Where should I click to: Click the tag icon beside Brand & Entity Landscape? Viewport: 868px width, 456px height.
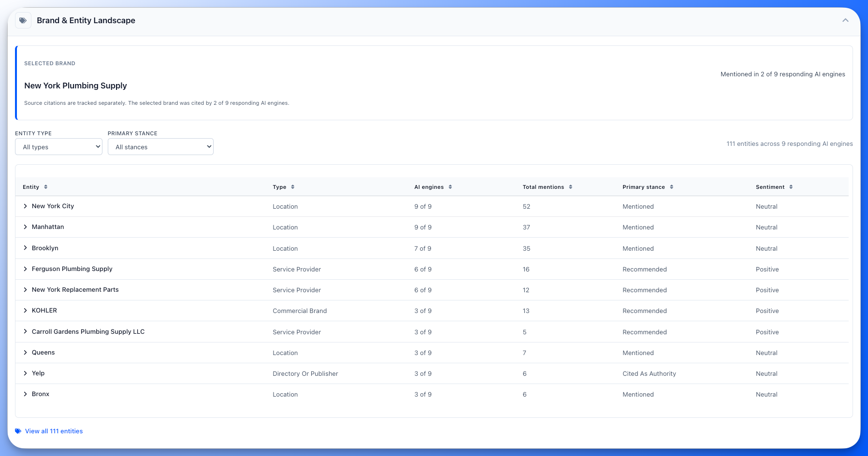23,20
